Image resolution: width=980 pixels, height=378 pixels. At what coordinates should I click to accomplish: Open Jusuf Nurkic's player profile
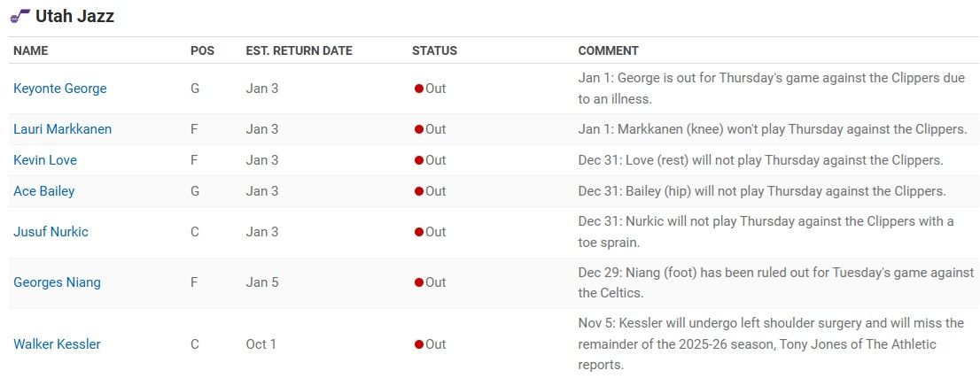point(51,232)
